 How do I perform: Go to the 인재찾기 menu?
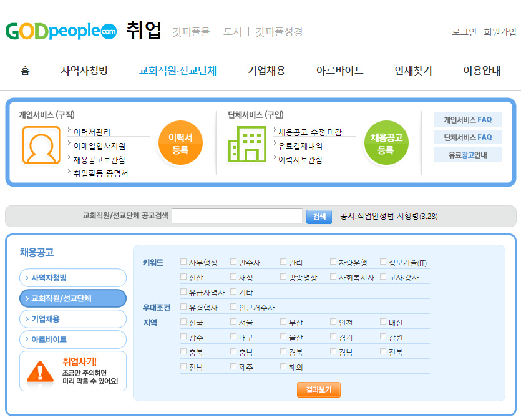(x=413, y=71)
